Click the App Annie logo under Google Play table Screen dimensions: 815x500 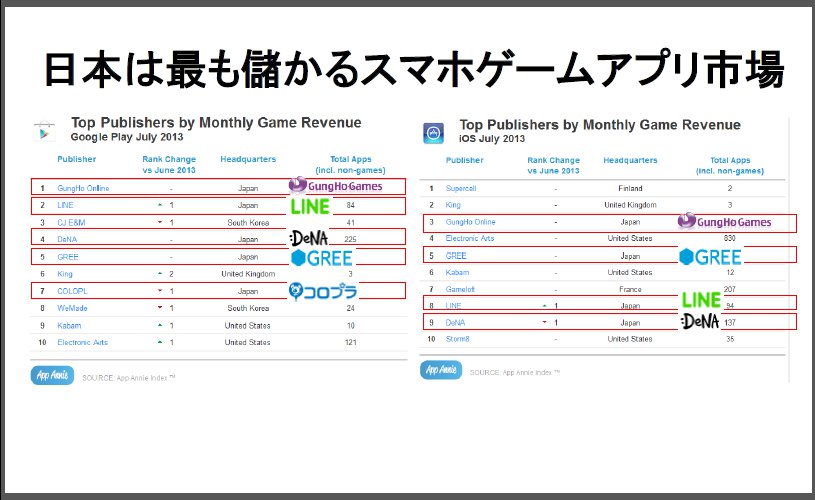point(52,375)
